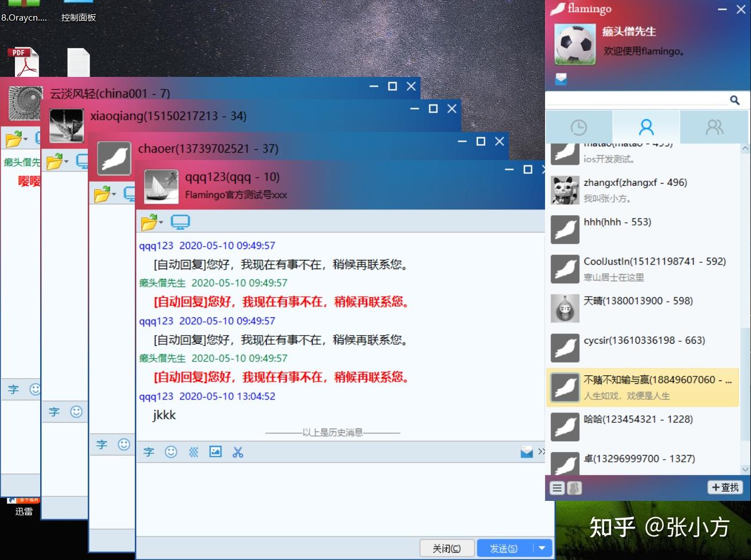Switch to the groups tab
Viewport: 751px width, 560px height.
click(714, 127)
